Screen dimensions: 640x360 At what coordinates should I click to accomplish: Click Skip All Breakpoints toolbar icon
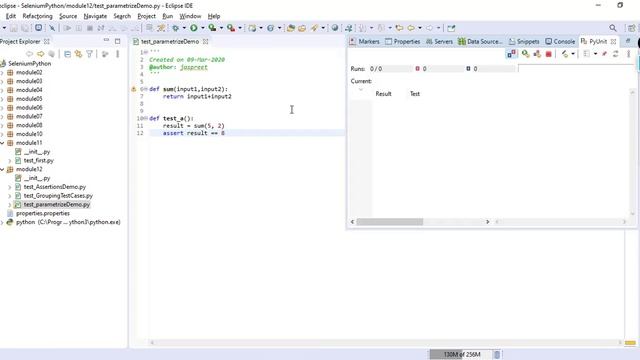tap(52, 28)
